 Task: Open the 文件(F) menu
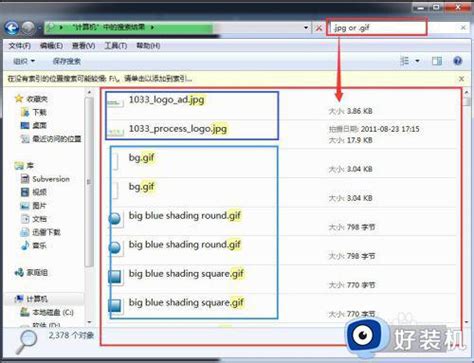pos(19,46)
